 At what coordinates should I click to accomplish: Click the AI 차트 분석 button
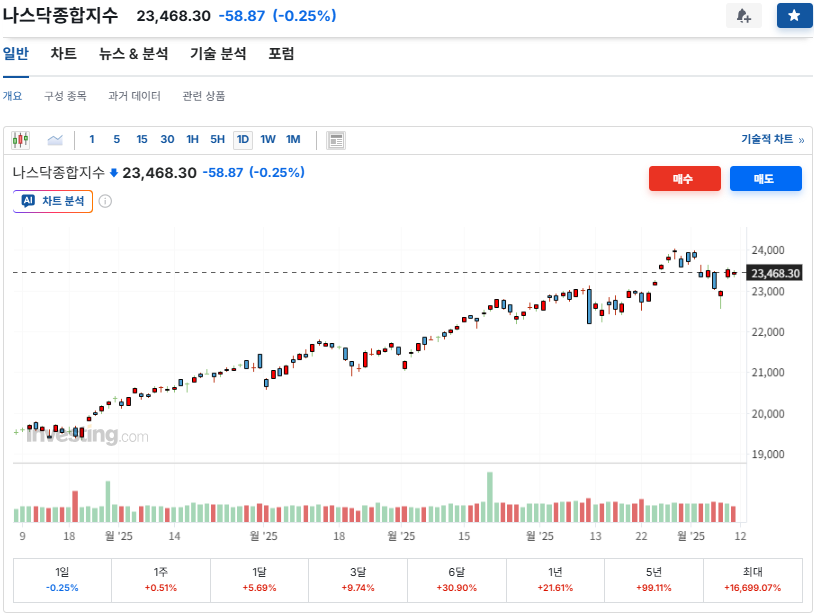tap(53, 201)
